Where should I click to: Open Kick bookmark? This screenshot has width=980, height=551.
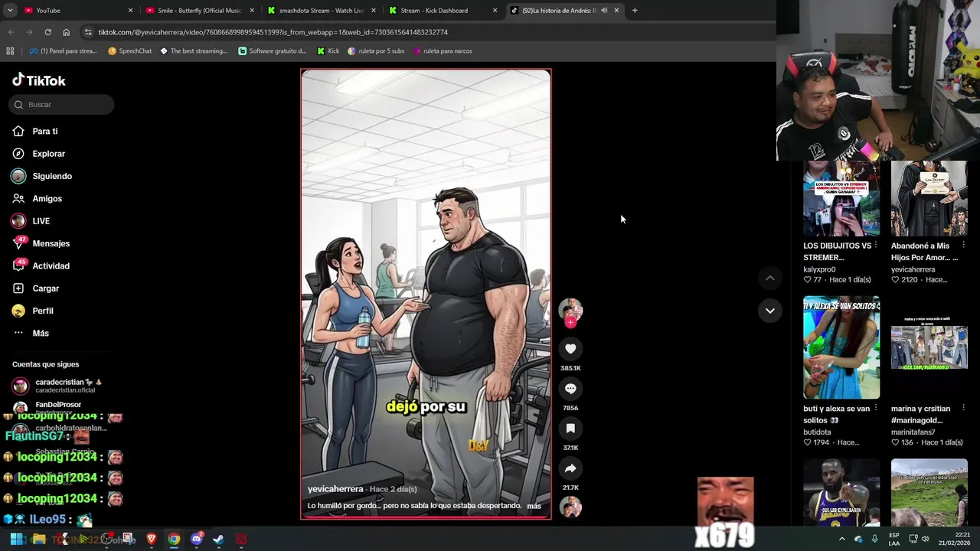coord(328,51)
